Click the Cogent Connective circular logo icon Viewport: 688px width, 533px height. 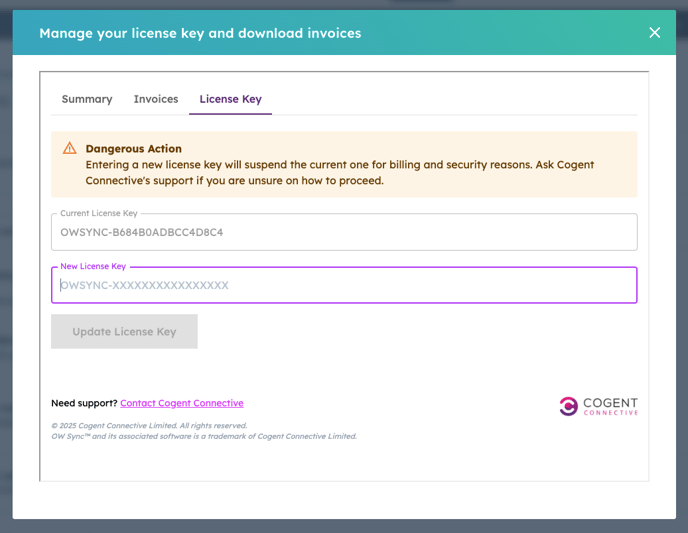click(x=568, y=406)
